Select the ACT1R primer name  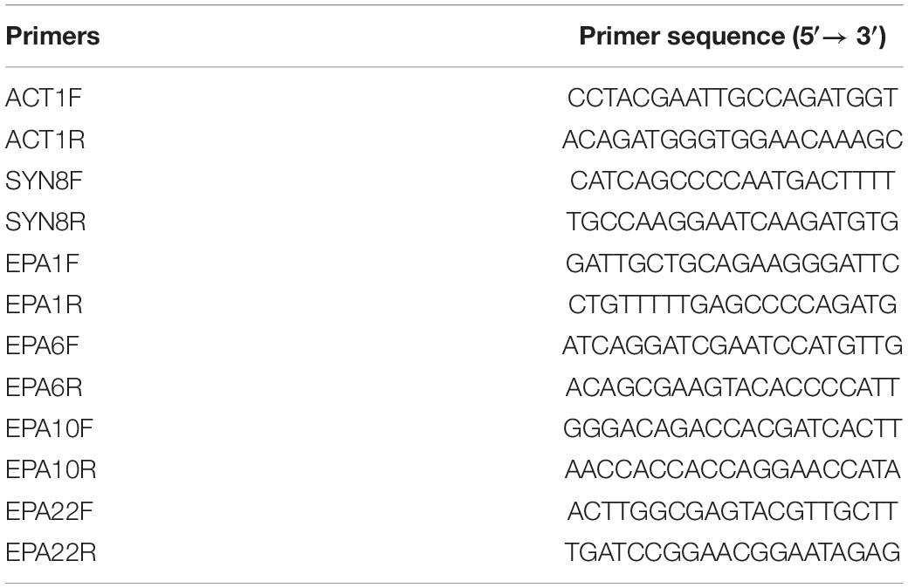click(x=45, y=140)
